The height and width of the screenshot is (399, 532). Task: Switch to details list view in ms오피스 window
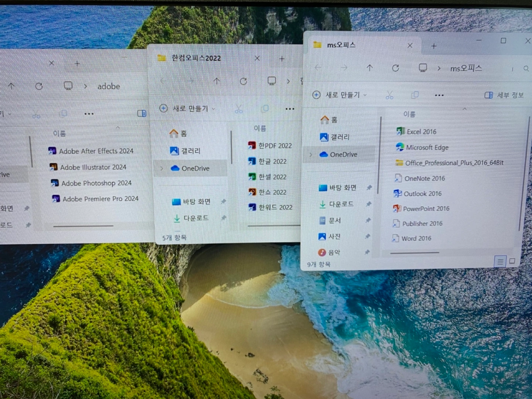[500, 262]
